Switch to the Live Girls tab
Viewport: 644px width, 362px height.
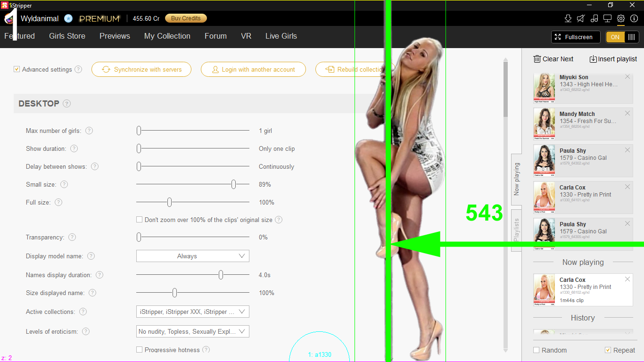pyautogui.click(x=281, y=36)
